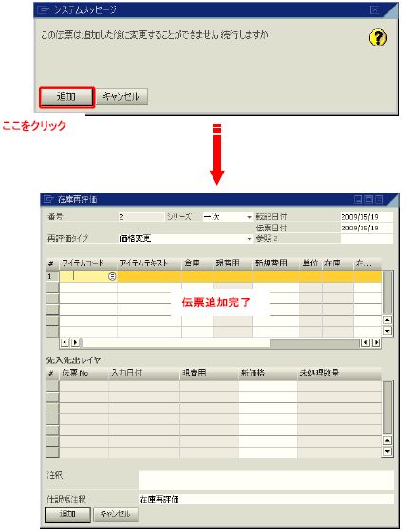Image resolution: width=407 pixels, height=532 pixels.
Task: Click the item code list picker icon
Action: (x=112, y=276)
